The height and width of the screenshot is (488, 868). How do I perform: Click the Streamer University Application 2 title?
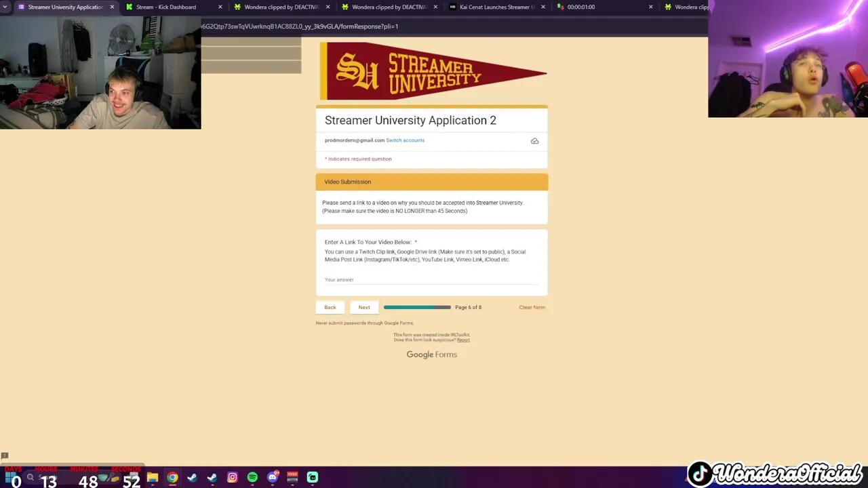(410, 120)
